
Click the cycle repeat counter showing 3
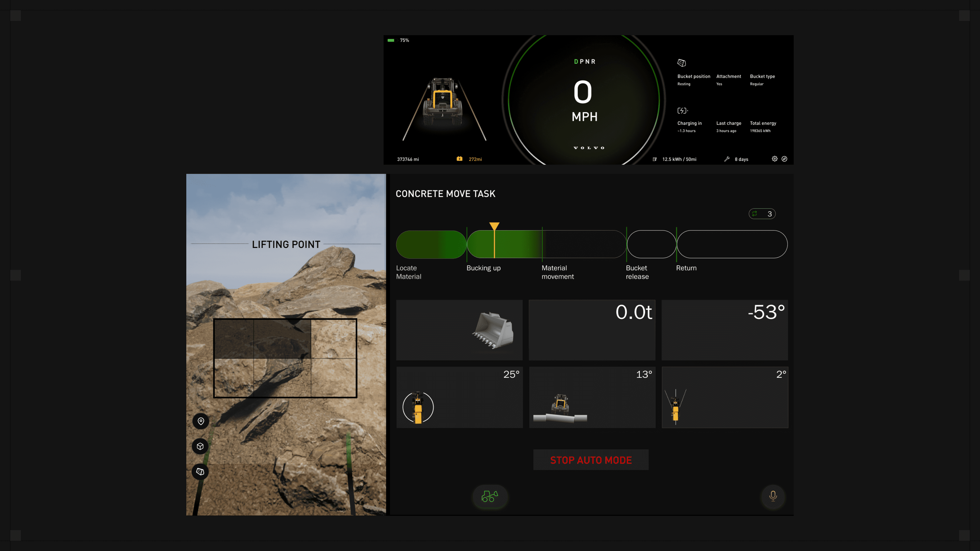(x=762, y=214)
